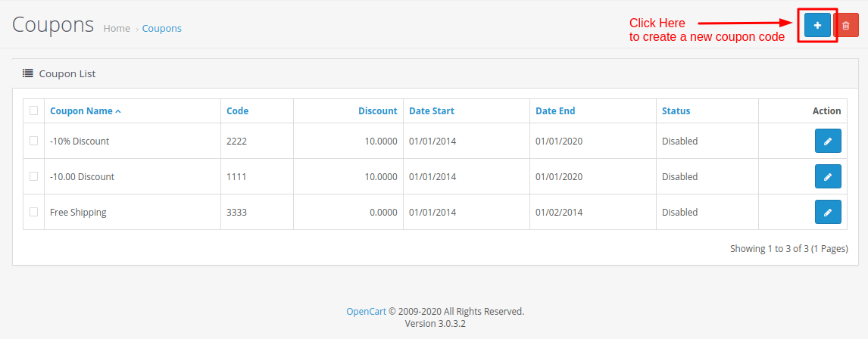The width and height of the screenshot is (868, 339).
Task: Click the 'Version 3.0.3.2' footer text
Action: tap(435, 324)
